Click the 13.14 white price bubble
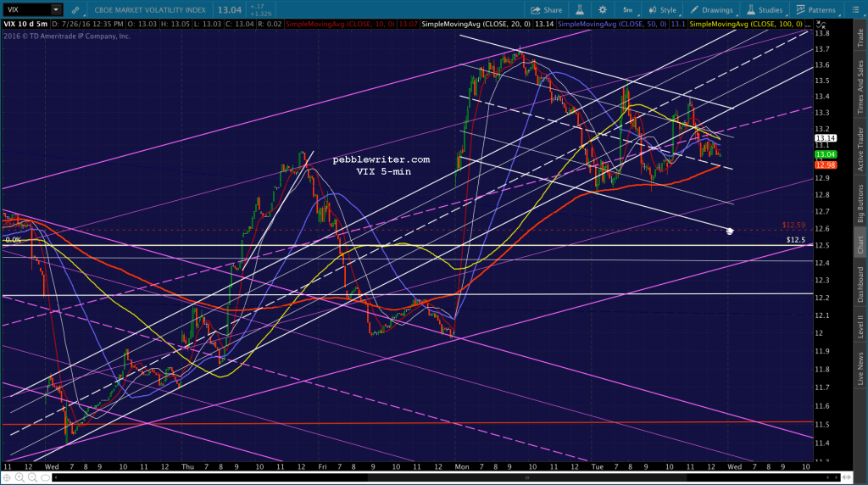The height and width of the screenshot is (485, 868). (825, 138)
